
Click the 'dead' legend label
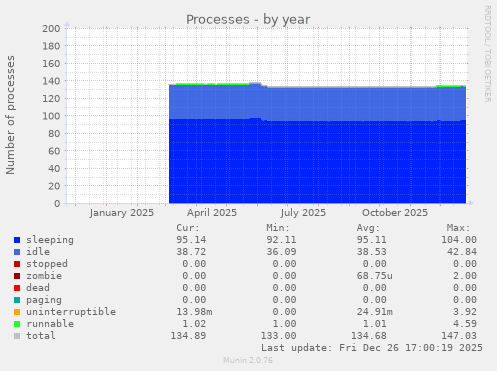(x=38, y=288)
